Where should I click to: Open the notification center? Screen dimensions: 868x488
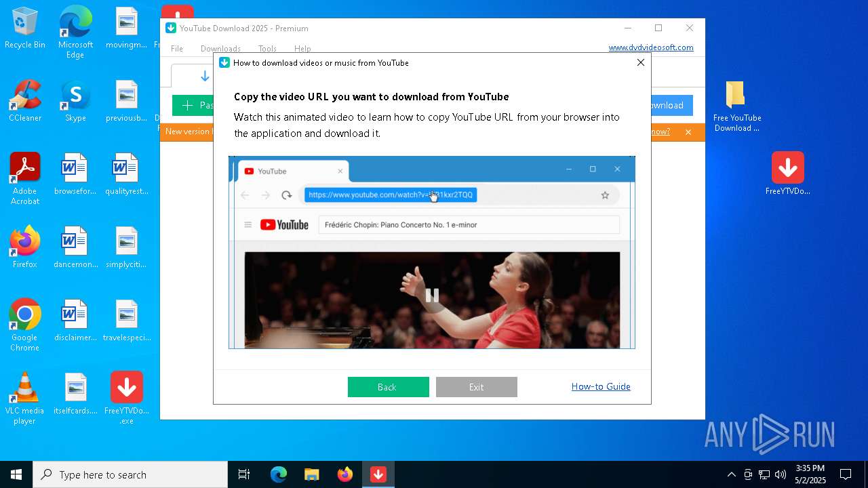pyautogui.click(x=846, y=474)
